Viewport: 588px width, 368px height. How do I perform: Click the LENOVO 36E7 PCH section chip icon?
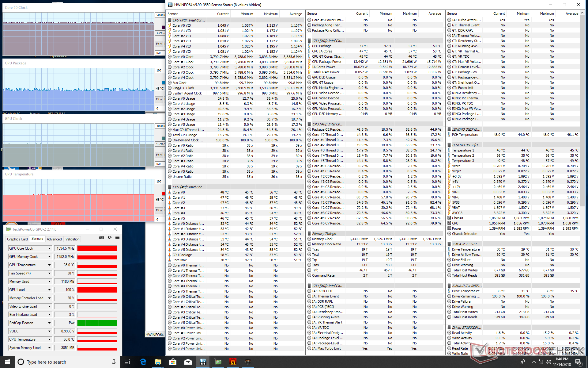tap(449, 129)
